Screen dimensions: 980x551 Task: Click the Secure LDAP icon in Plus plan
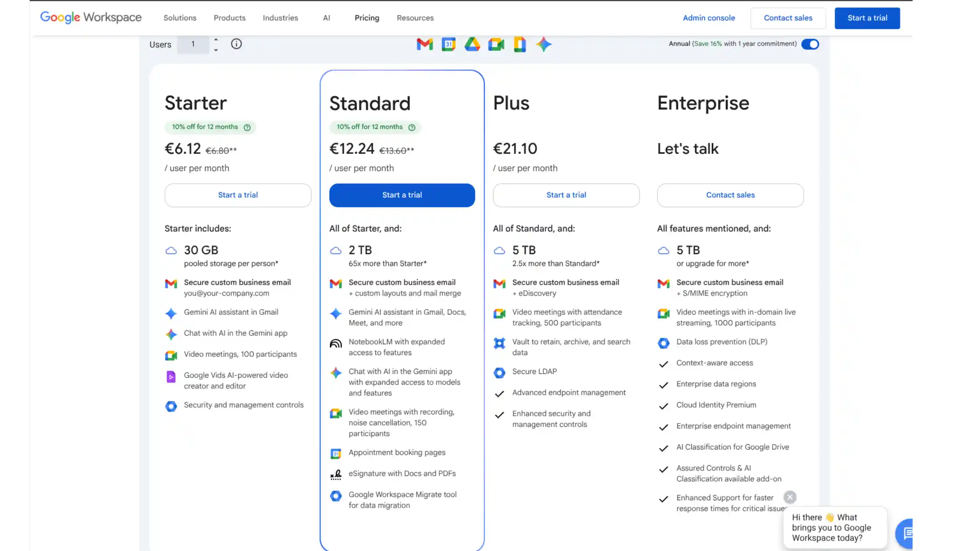point(499,373)
